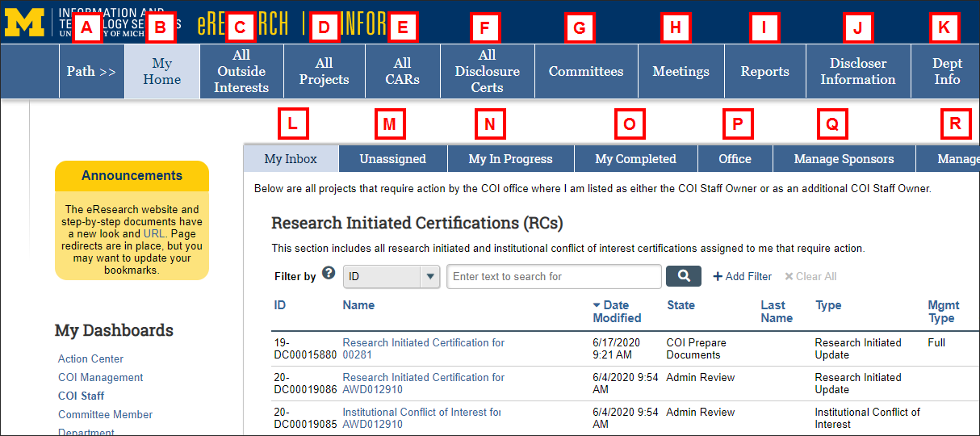This screenshot has height=436, width=980.
Task: Open the Reports menu item
Action: tap(765, 71)
